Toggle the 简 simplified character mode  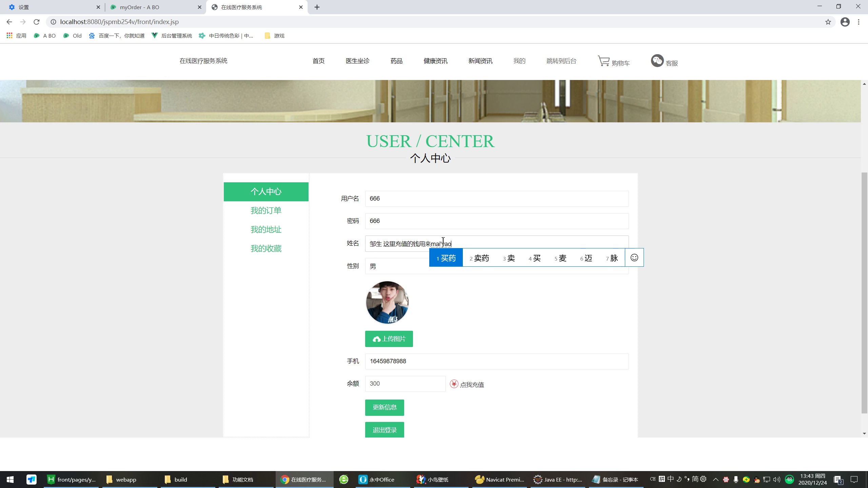[695, 479]
